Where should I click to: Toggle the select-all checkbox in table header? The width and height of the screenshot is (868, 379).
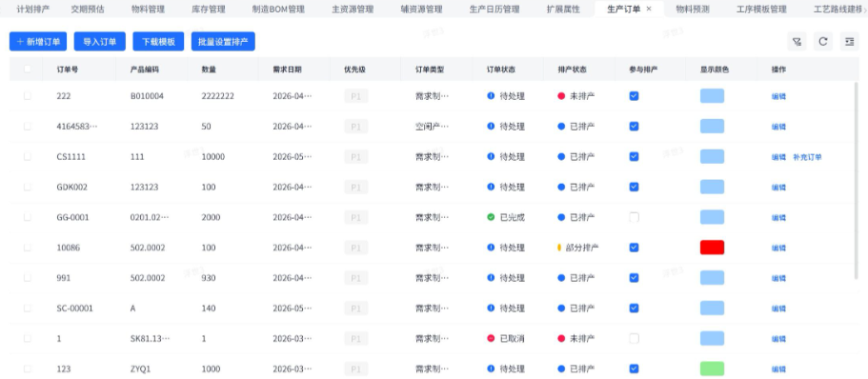click(x=27, y=70)
